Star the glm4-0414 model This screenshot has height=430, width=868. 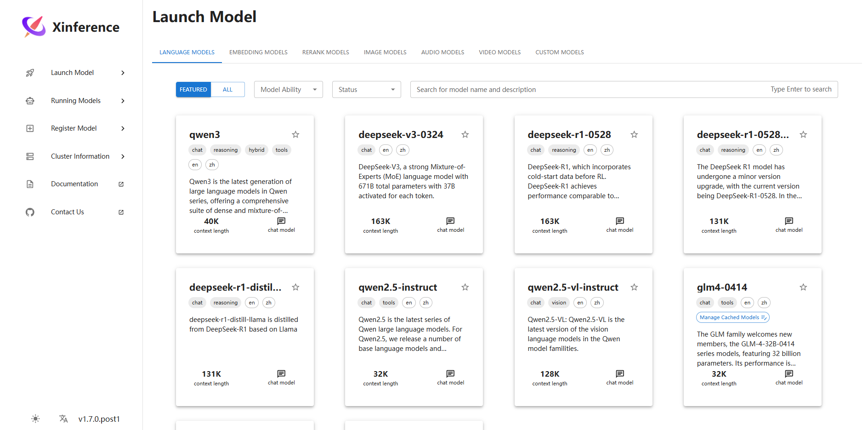pos(803,287)
